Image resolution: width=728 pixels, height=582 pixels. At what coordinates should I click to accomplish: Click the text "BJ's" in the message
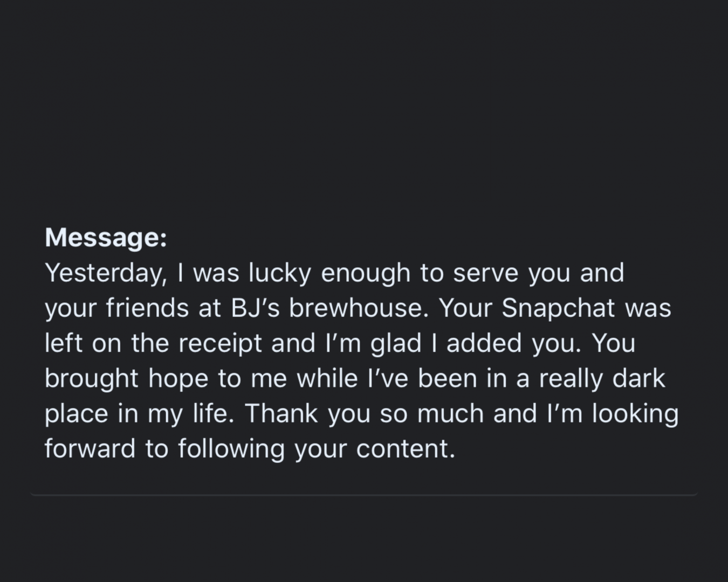pos(255,308)
